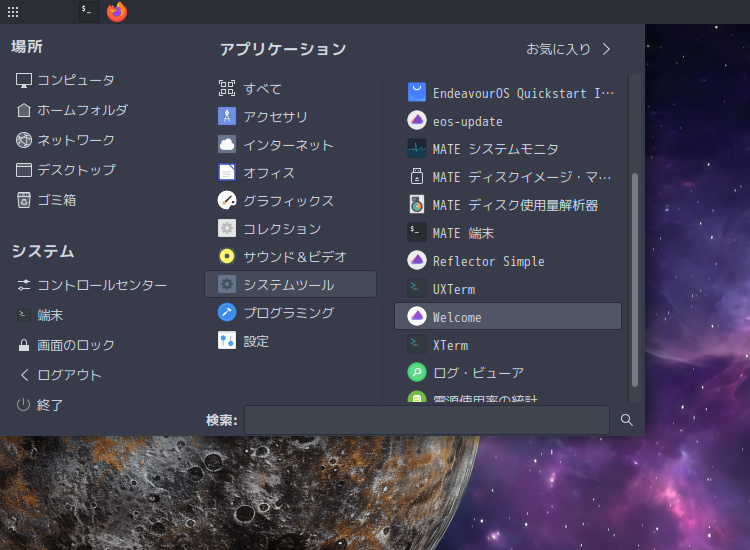Focus the 検索 search input field

click(x=427, y=420)
